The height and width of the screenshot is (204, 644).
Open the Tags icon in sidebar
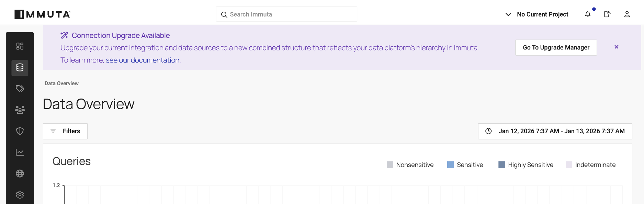(x=20, y=89)
